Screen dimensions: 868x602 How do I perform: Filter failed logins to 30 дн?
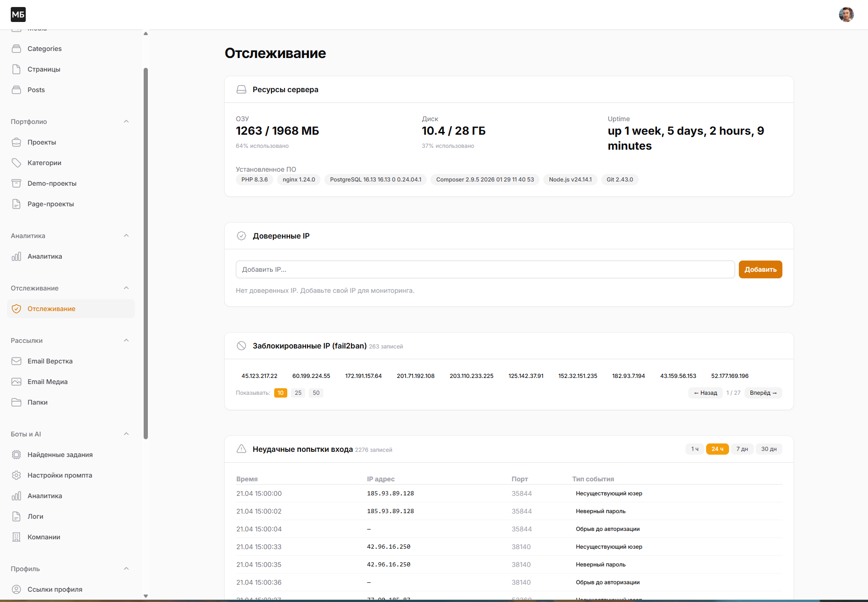click(769, 449)
